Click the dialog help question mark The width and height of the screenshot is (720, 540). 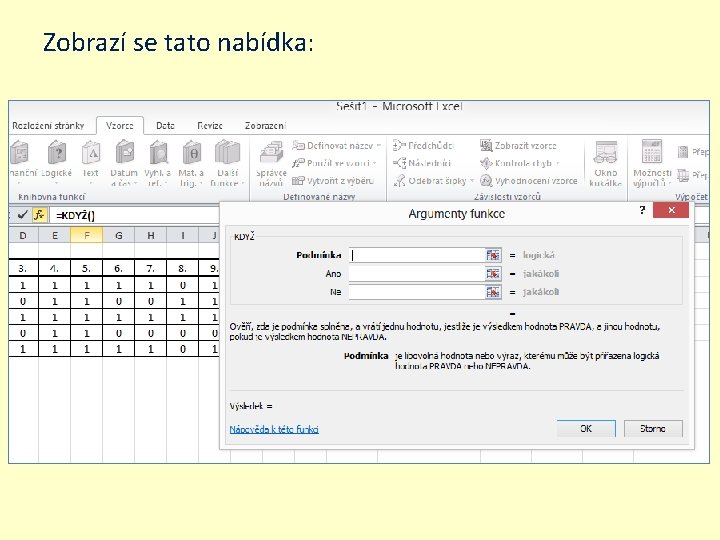(642, 210)
